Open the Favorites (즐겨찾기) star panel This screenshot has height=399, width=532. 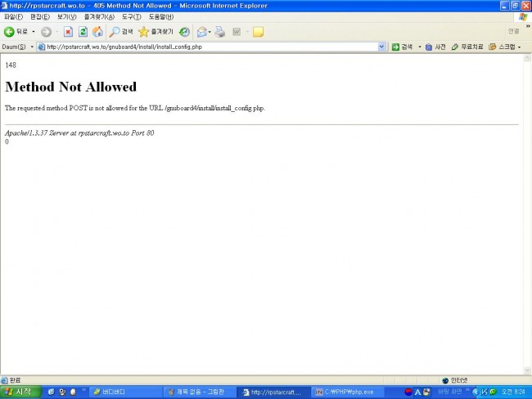point(155,32)
